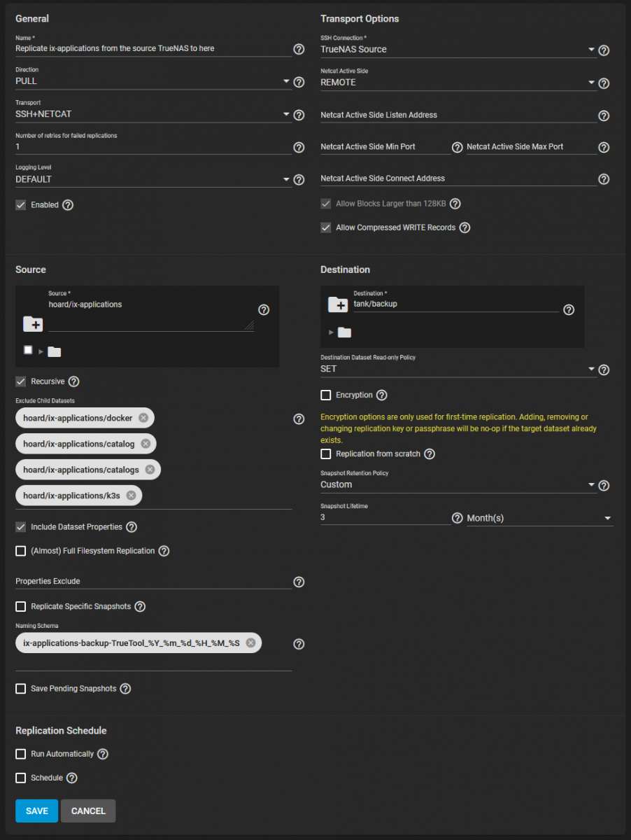Show help for Number of retries

point(299,147)
